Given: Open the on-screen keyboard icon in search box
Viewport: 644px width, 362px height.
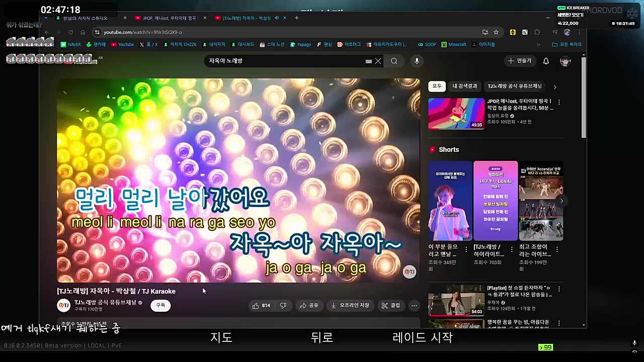Looking at the screenshot, I should coord(369,61).
